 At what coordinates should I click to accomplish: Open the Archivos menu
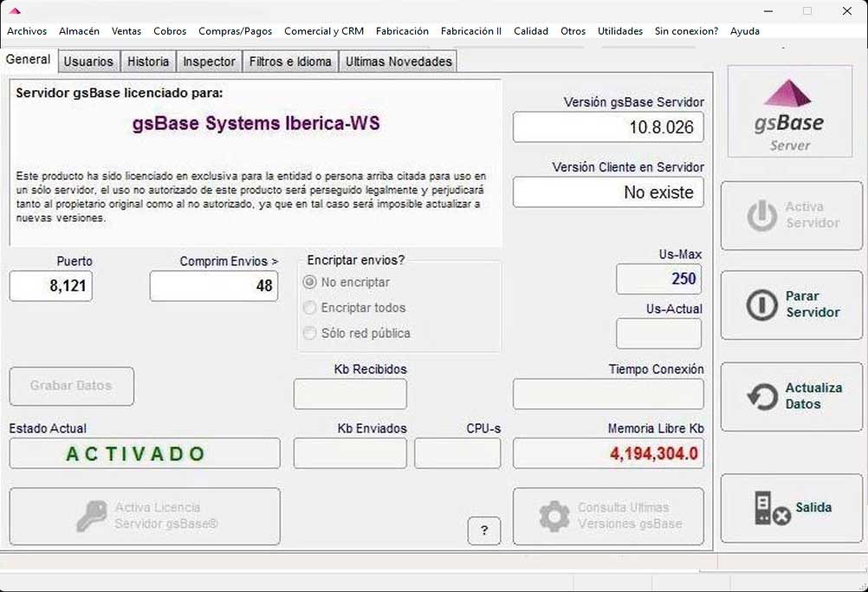click(x=27, y=31)
